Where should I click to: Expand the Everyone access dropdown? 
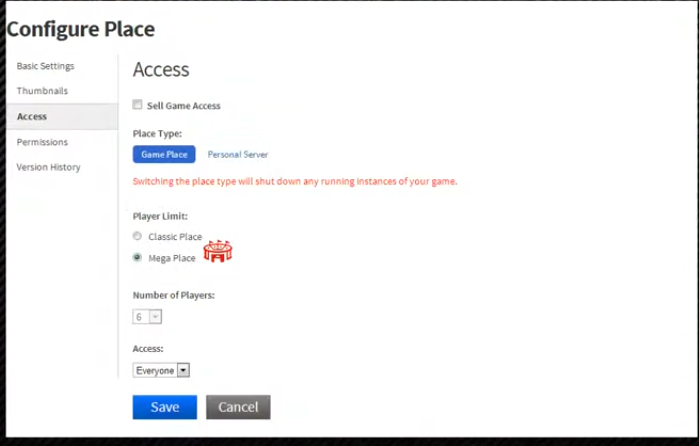[x=161, y=370]
